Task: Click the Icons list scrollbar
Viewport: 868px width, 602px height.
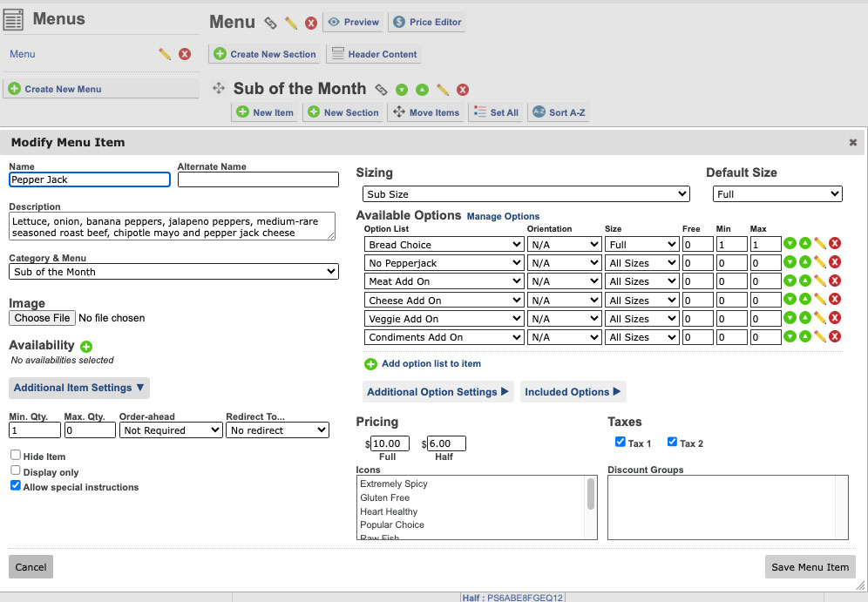Action: (591, 494)
